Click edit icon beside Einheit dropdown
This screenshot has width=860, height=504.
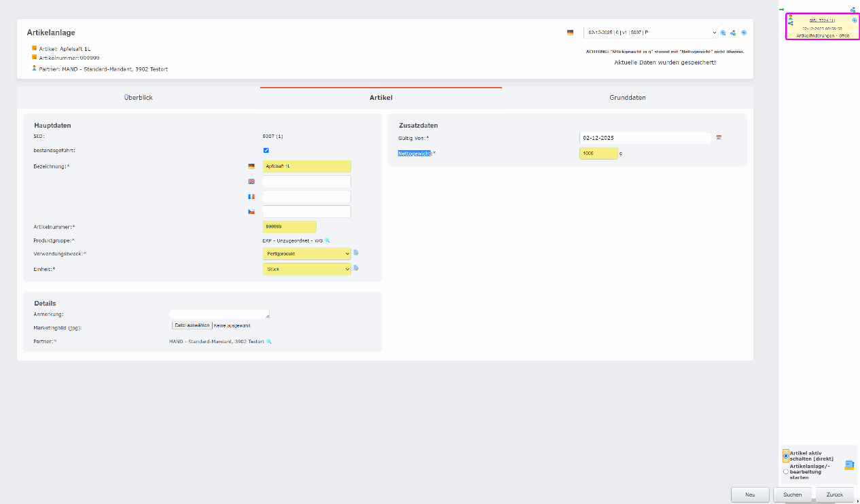[356, 268]
